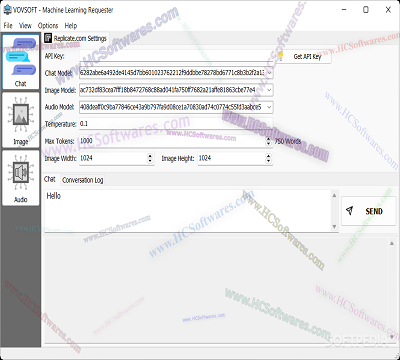Image resolution: width=400 pixels, height=360 pixels.
Task: Open the View menu
Action: (25, 26)
